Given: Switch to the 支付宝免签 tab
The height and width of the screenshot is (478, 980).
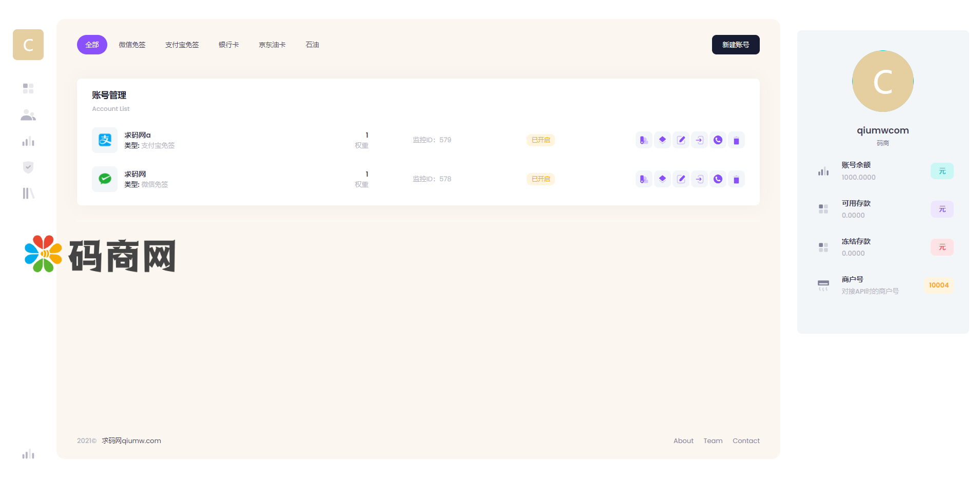Looking at the screenshot, I should 182,45.
